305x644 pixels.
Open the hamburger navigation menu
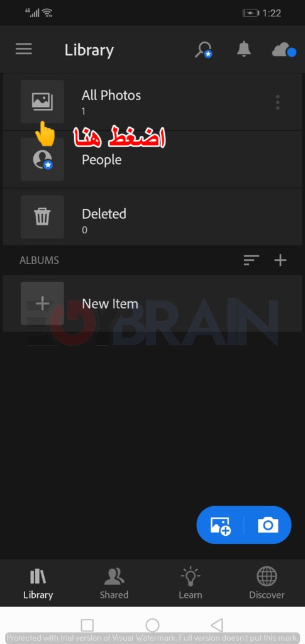24,49
